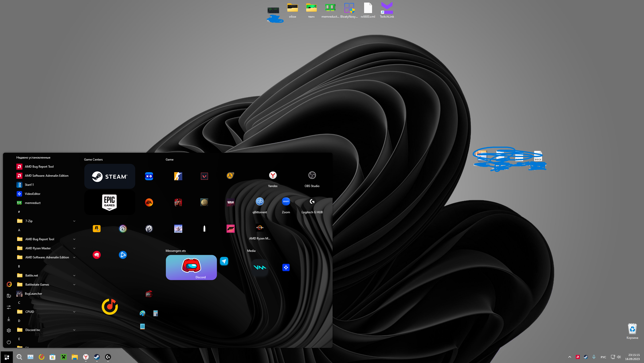Launch Logitech G HUB tile
This screenshot has height=363, width=644.
click(x=312, y=202)
